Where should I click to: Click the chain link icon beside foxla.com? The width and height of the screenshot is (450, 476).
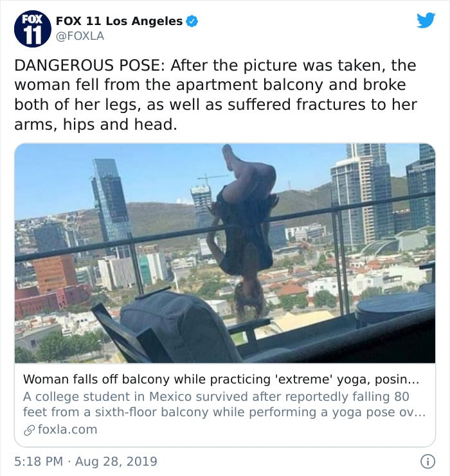coord(29,430)
